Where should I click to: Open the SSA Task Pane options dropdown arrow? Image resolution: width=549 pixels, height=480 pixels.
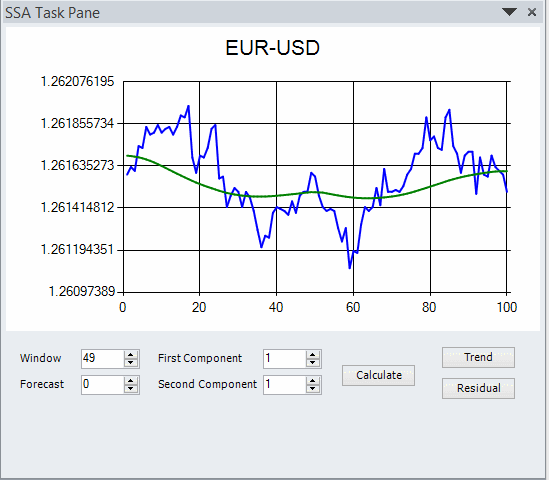(x=509, y=12)
